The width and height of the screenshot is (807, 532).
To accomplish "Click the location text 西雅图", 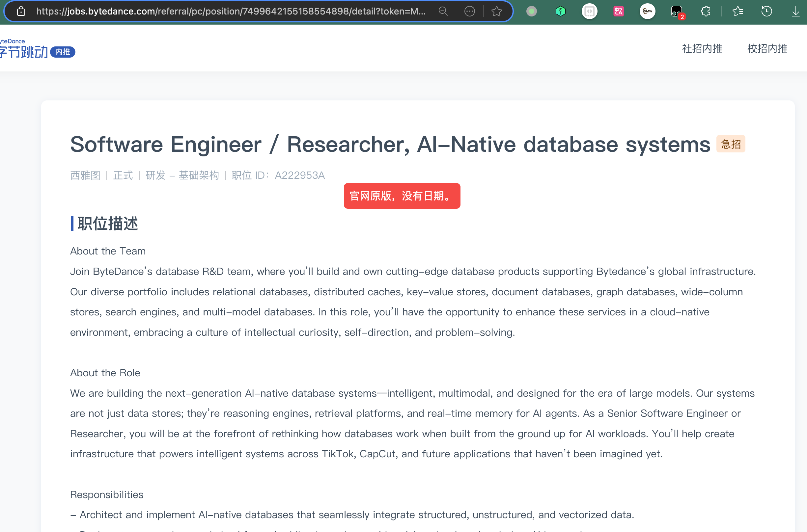I will coord(85,175).
